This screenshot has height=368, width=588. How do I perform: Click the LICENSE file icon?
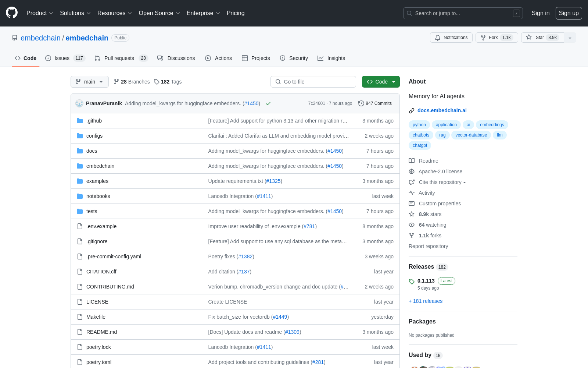tap(80, 302)
